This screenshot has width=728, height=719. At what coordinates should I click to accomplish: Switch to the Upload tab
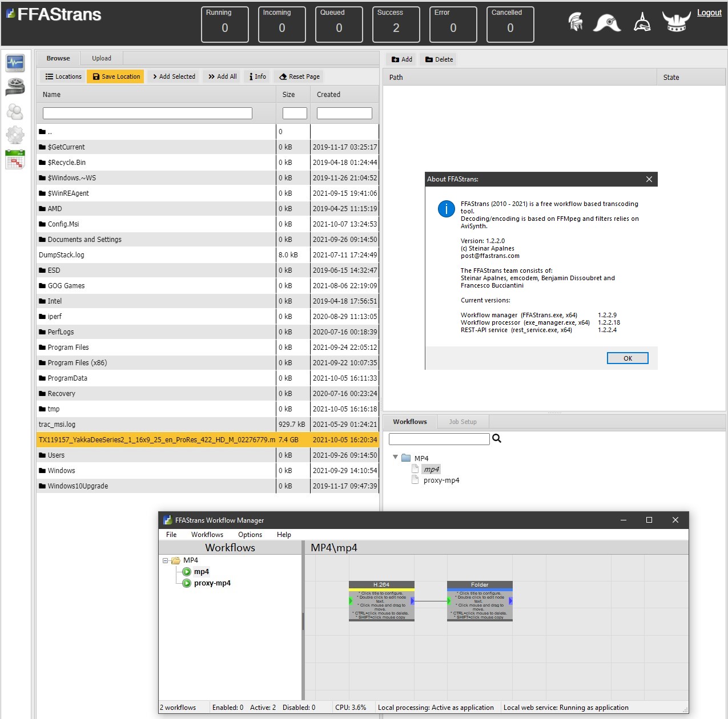pos(102,58)
